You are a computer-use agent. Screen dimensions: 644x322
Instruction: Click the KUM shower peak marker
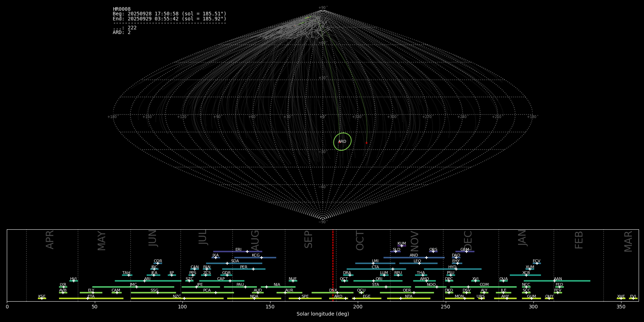click(x=401, y=246)
